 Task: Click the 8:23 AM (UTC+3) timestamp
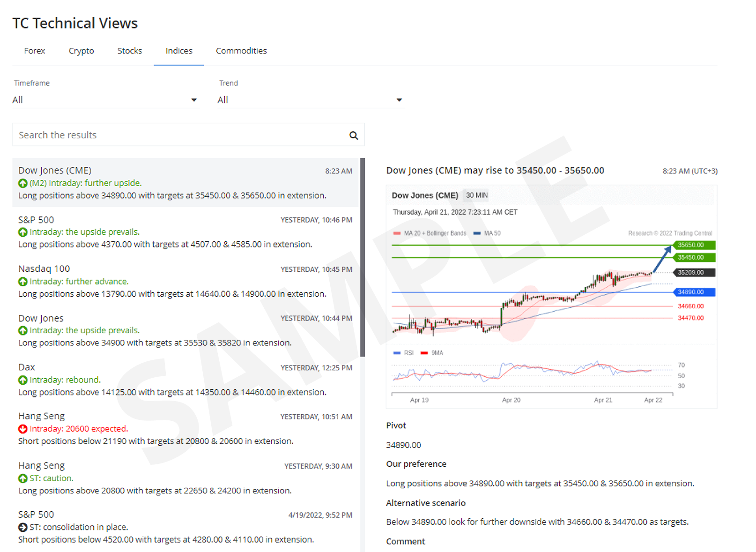[690, 171]
